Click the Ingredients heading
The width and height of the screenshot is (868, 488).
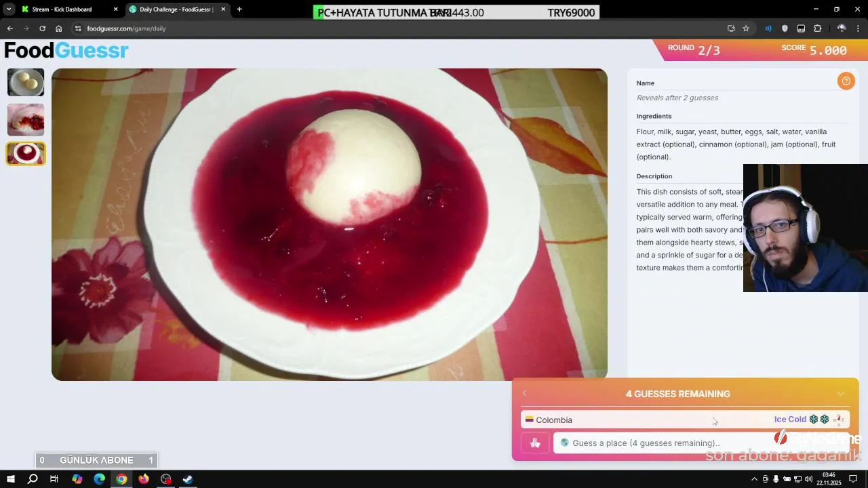[x=654, y=116]
